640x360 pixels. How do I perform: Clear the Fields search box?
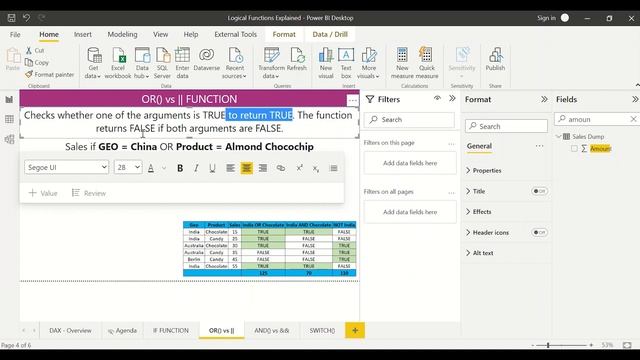click(x=633, y=119)
